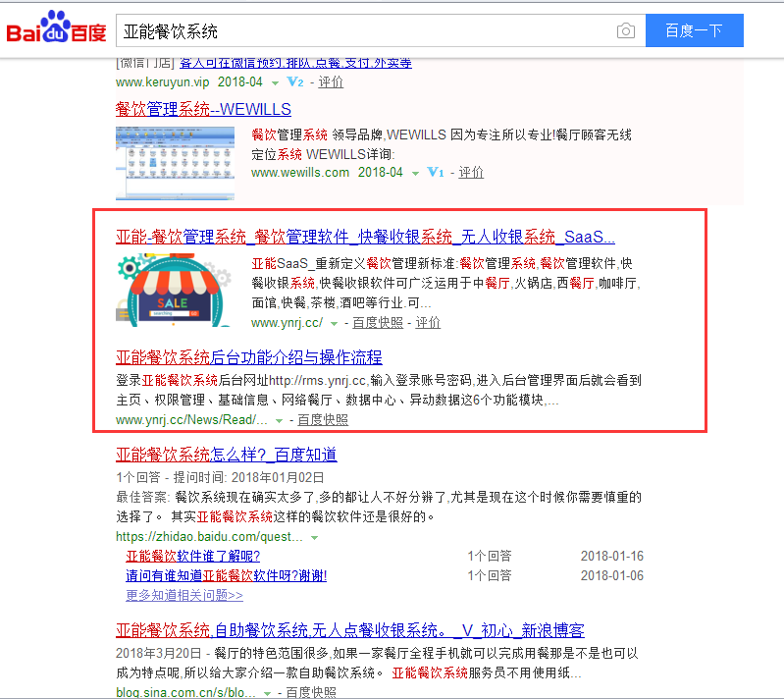
Task: Open 百度快照 for www.ynrj.cc/ result
Action: 378,323
